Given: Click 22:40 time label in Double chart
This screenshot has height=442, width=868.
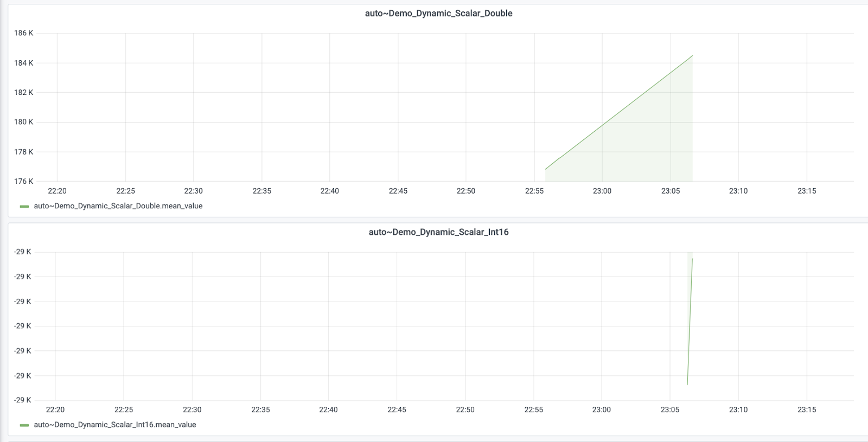Looking at the screenshot, I should 329,191.
